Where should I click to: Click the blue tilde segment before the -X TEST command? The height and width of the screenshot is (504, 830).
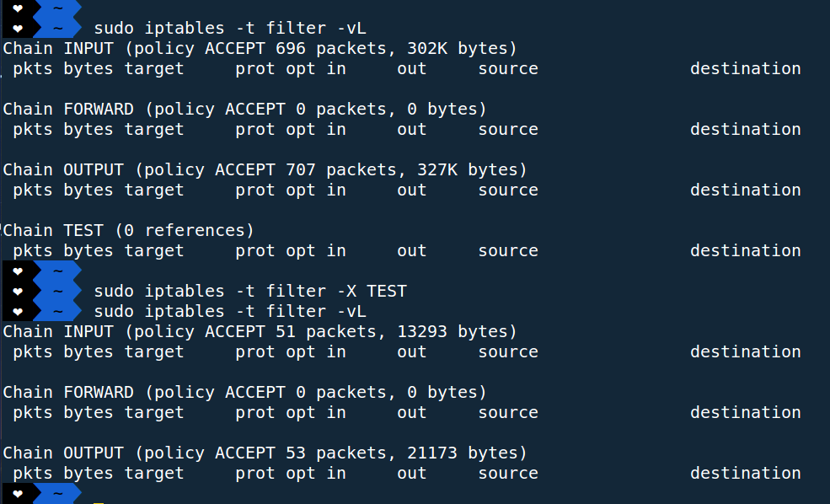57,291
